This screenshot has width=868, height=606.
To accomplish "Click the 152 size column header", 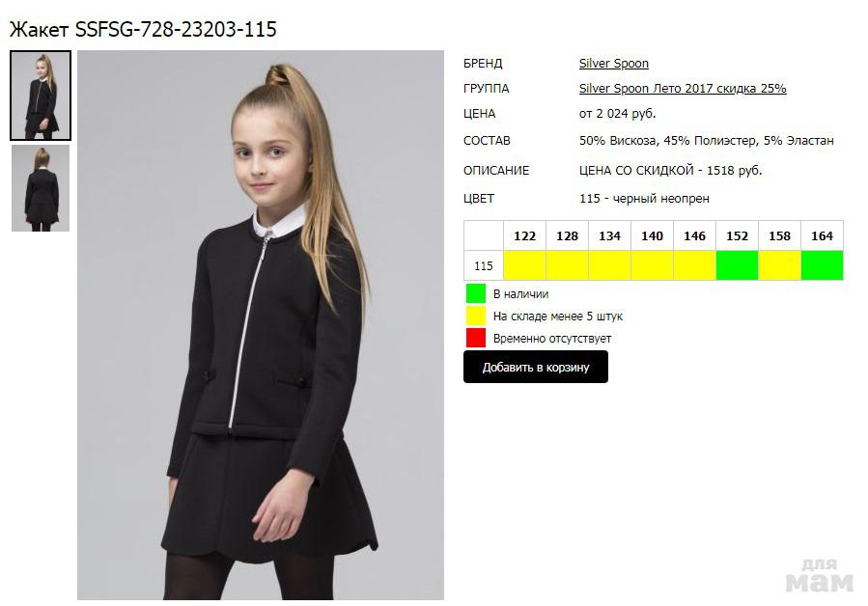I will [x=738, y=235].
